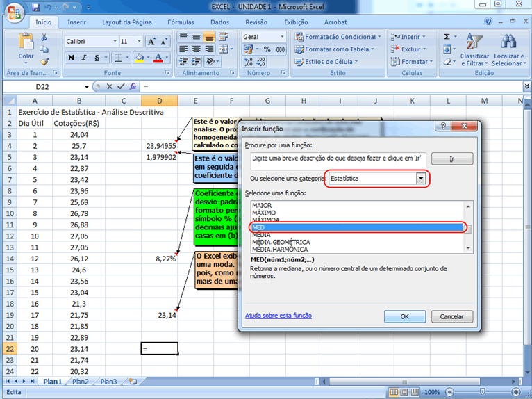Toggle italic formatting in Fonte group
Viewport: 532px width, 399px height.
84,58
